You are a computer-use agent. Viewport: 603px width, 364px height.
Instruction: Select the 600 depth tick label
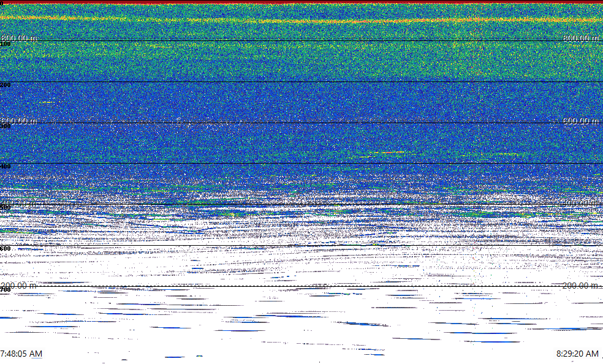tap(6, 249)
